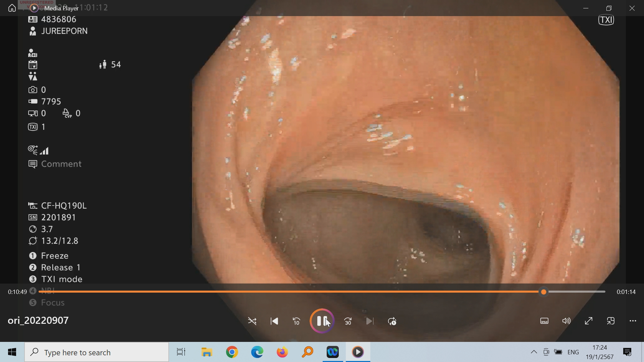The image size is (644, 362).
Task: Open Task View
Action: [x=181, y=352]
